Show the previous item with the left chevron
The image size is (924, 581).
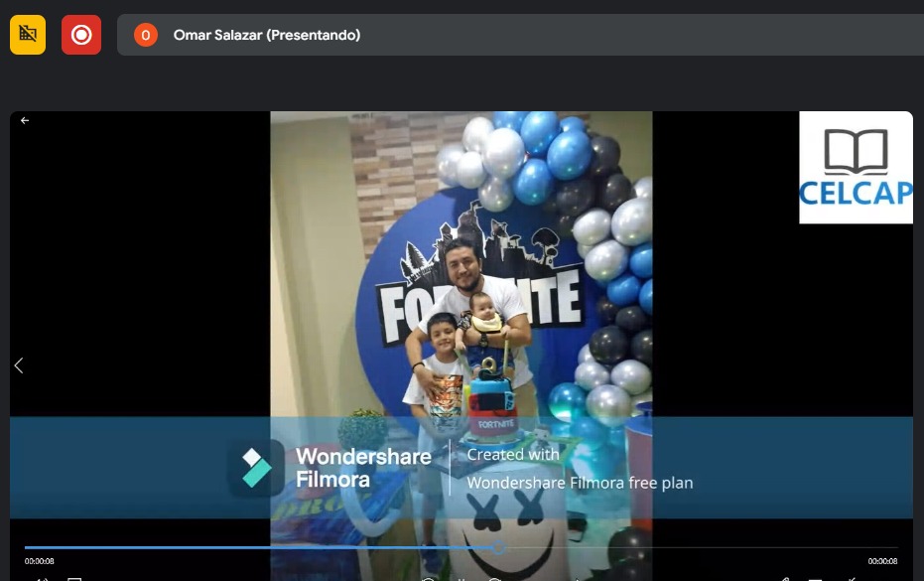pyautogui.click(x=19, y=365)
